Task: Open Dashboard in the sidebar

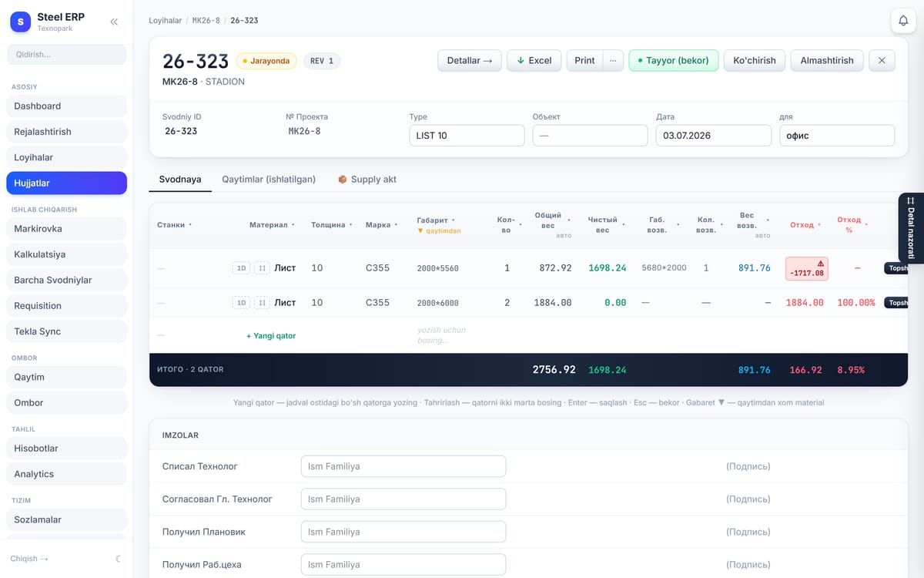Action: [x=66, y=106]
